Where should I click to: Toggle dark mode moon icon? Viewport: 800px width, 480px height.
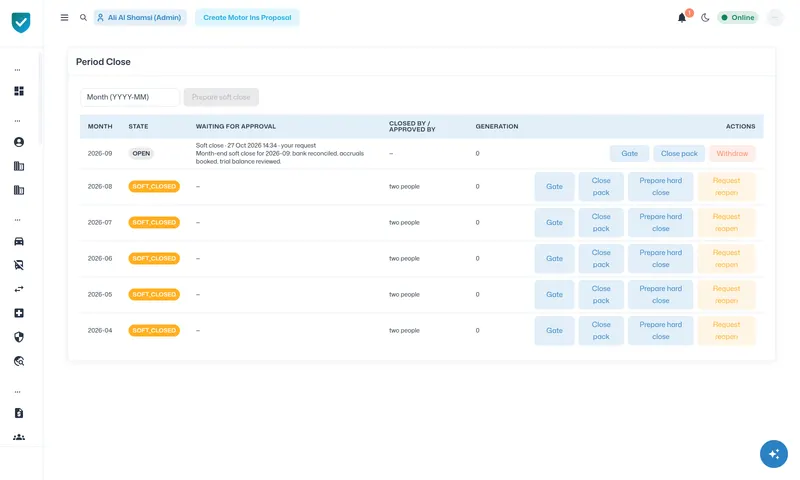[705, 18]
